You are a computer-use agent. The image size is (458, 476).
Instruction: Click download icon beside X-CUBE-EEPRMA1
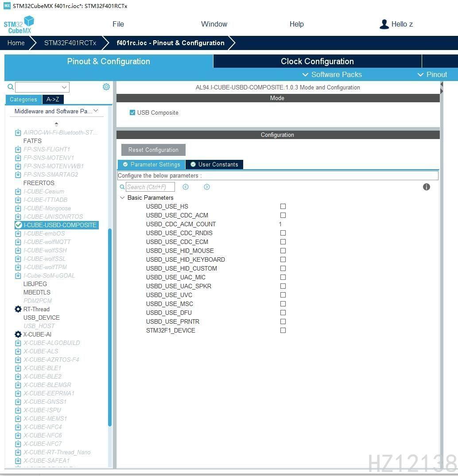[18, 394]
